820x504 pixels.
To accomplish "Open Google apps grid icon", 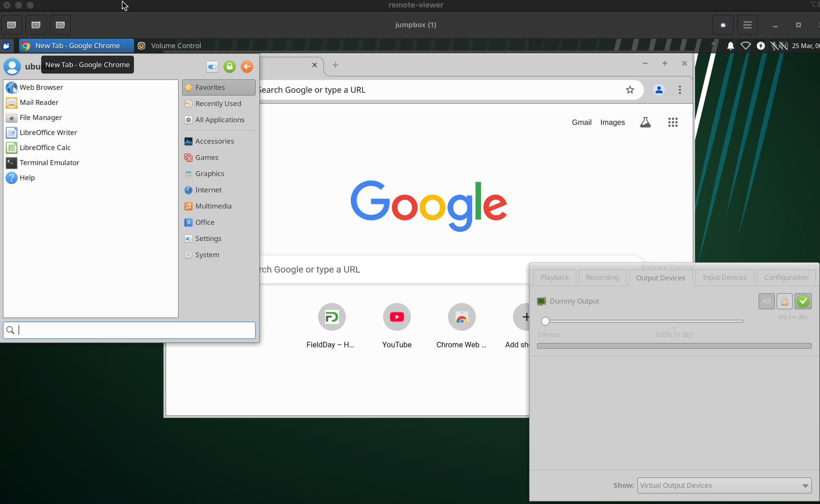I will click(x=673, y=122).
